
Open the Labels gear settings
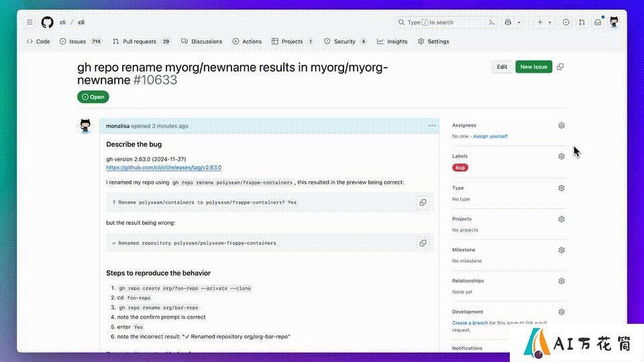point(561,156)
